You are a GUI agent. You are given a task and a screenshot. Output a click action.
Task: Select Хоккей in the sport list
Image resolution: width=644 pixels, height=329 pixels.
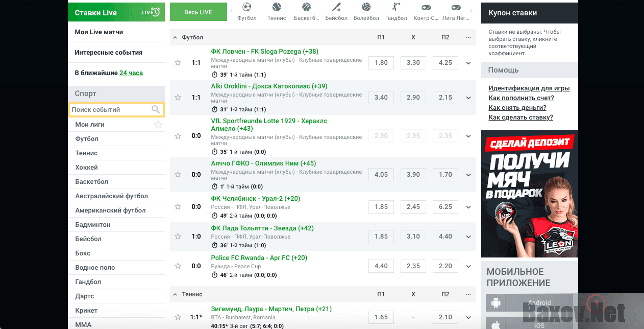pyautogui.click(x=86, y=168)
